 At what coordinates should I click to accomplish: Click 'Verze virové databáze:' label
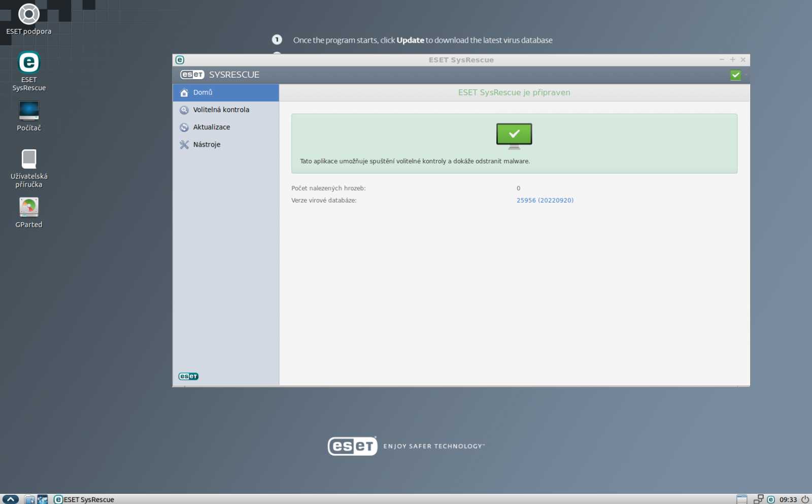click(x=324, y=200)
